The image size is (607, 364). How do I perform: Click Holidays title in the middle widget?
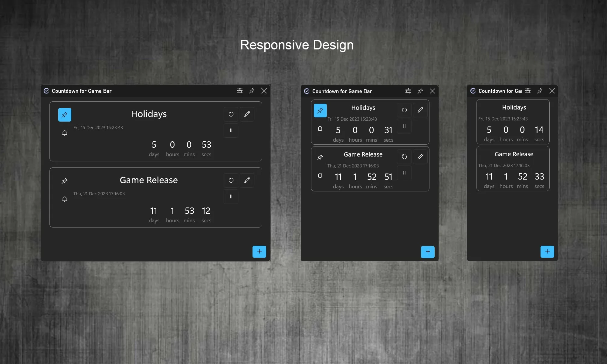coord(363,108)
